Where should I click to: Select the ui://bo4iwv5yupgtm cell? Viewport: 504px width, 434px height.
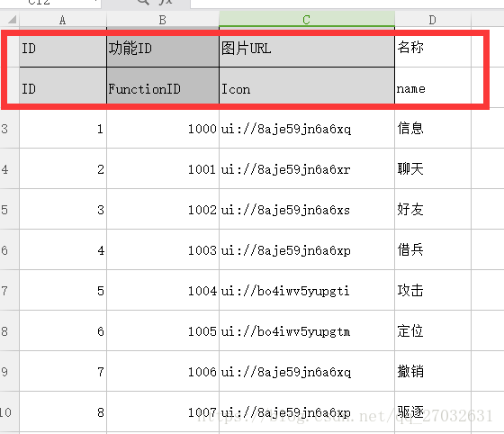pos(307,330)
